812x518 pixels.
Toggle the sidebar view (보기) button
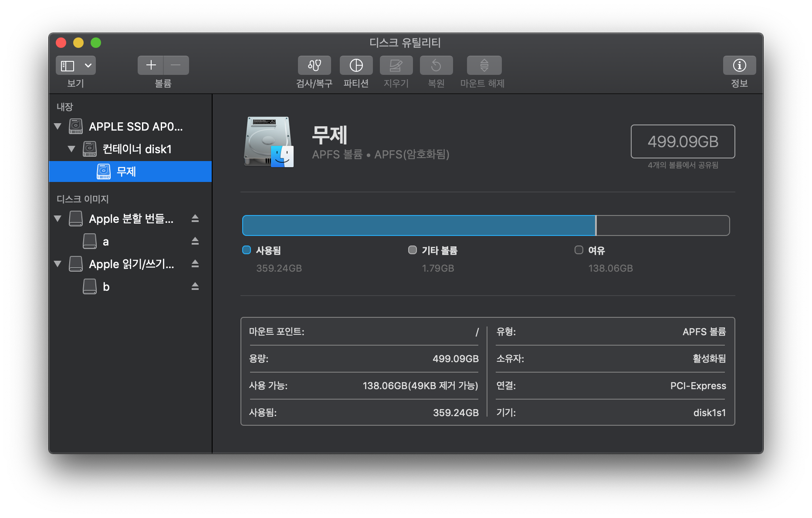tap(68, 65)
